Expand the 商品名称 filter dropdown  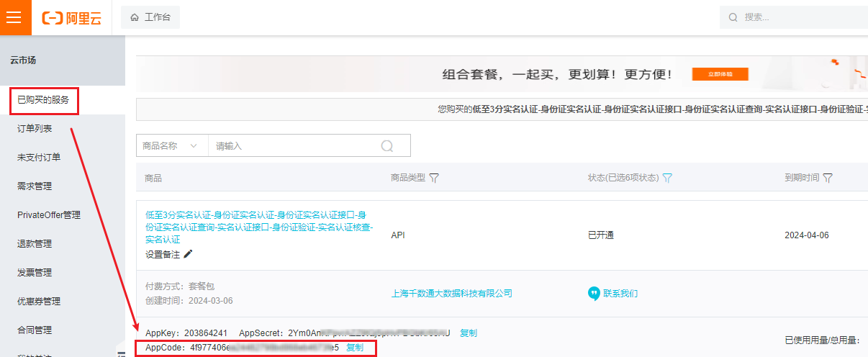172,145
